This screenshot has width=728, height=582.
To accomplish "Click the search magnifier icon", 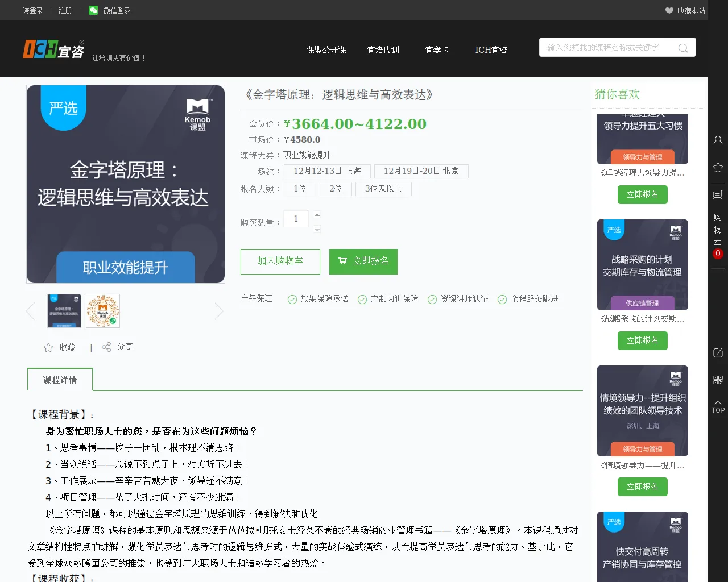I will 683,48.
